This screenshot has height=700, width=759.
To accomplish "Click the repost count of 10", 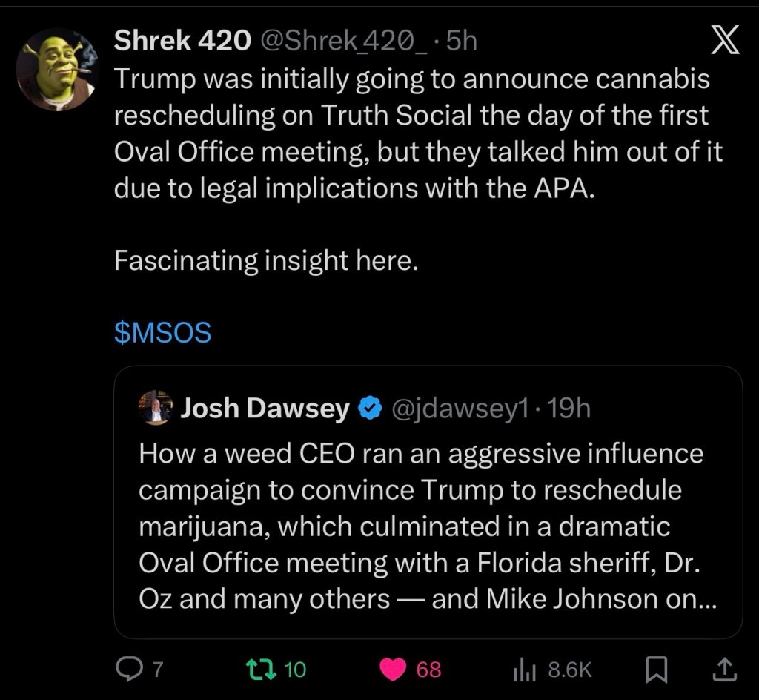I will point(295,670).
